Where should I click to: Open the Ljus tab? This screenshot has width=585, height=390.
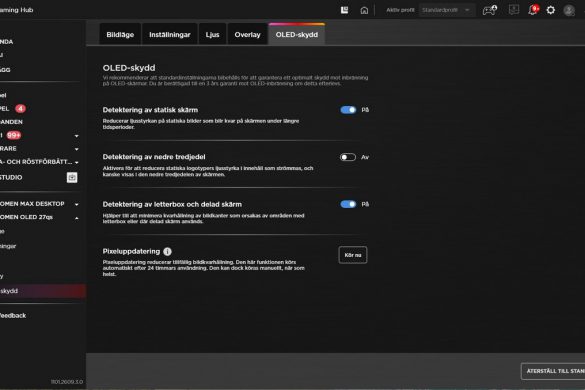[x=212, y=35]
